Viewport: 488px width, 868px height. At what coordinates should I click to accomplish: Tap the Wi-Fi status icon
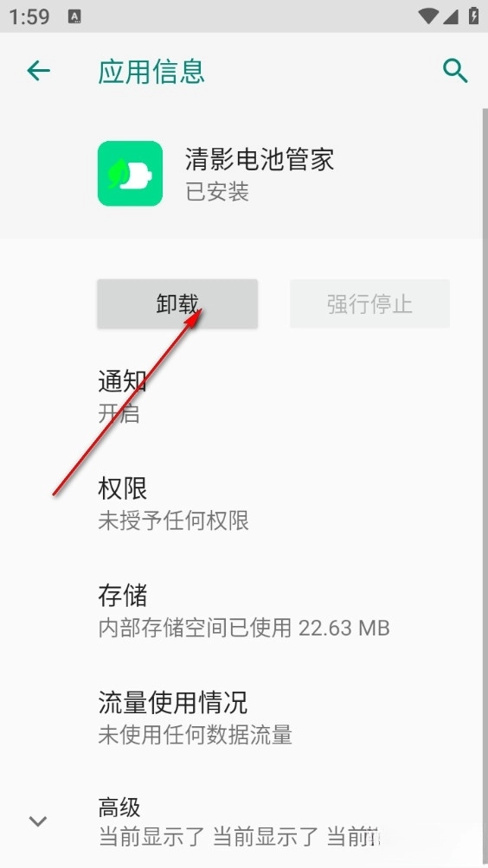pos(428,16)
